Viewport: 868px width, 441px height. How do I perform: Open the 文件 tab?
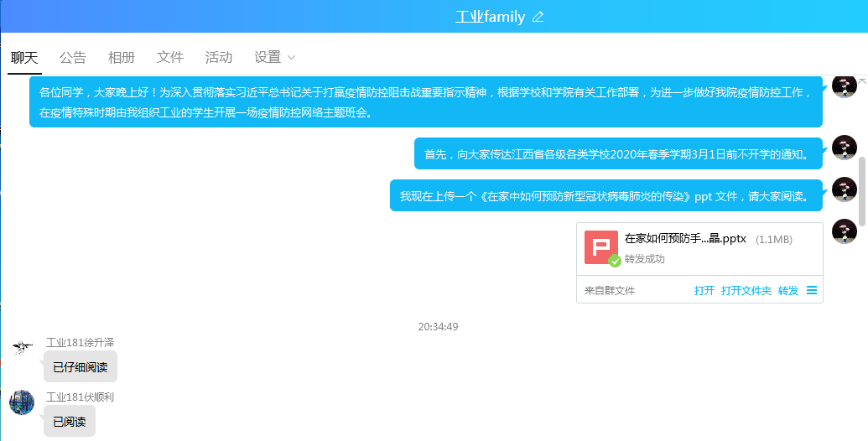[x=170, y=57]
